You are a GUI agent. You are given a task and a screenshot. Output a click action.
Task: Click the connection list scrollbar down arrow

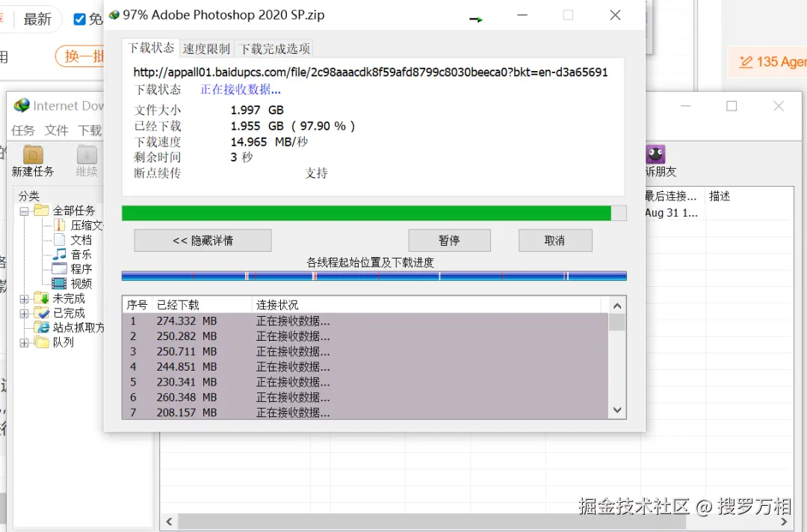pos(617,410)
